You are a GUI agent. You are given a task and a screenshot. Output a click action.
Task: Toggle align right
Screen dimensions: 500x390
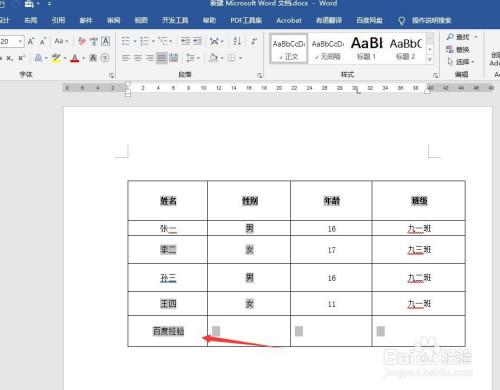(150, 58)
